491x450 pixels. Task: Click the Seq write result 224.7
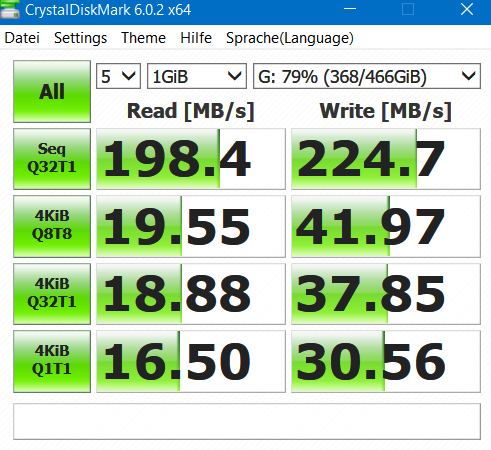point(386,159)
